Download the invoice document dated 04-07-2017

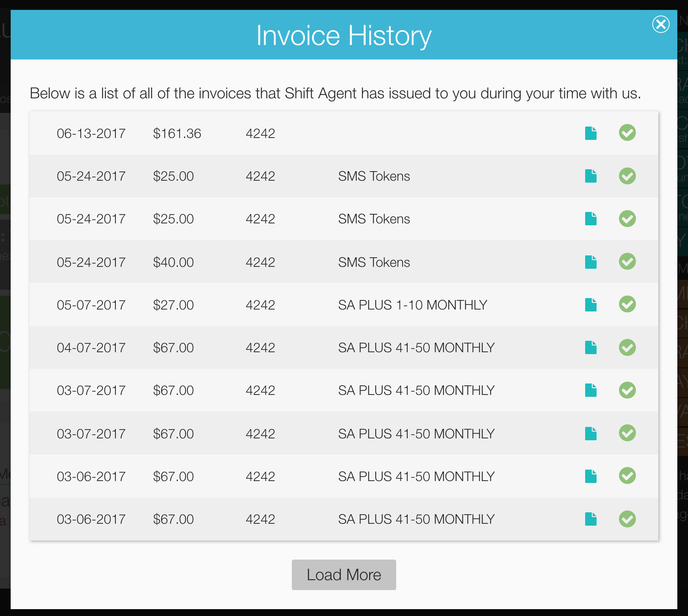(x=590, y=347)
